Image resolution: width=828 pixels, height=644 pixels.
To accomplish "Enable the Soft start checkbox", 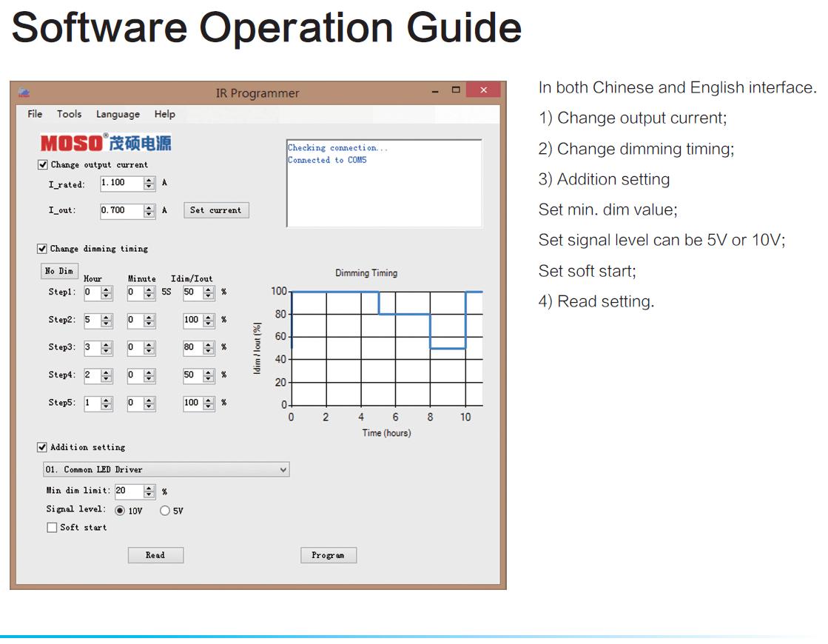I will [52, 528].
